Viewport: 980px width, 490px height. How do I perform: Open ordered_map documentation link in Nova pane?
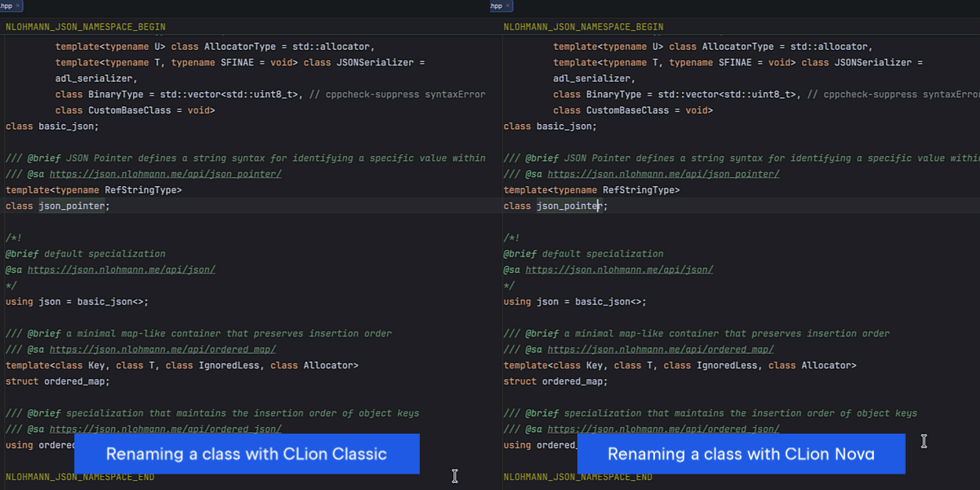(x=660, y=350)
